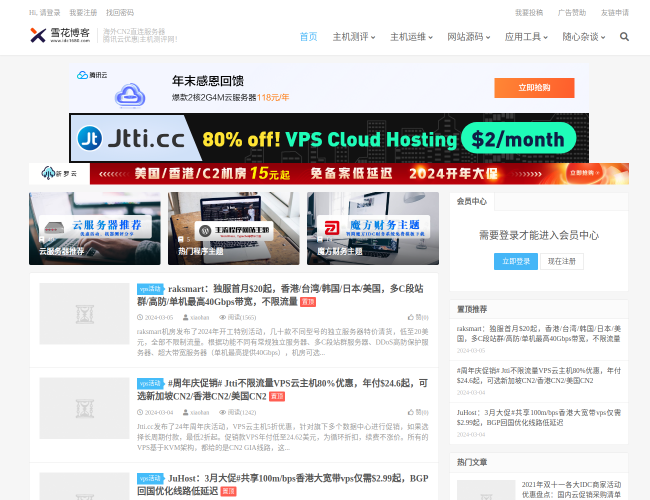Open the 热门程序主题 category card
The height and width of the screenshot is (500, 650).
(234, 228)
